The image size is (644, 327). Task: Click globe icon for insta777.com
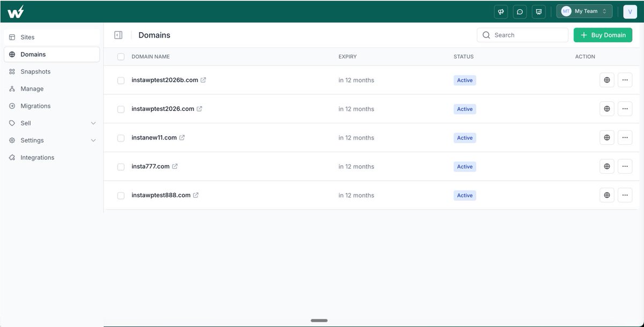point(607,166)
